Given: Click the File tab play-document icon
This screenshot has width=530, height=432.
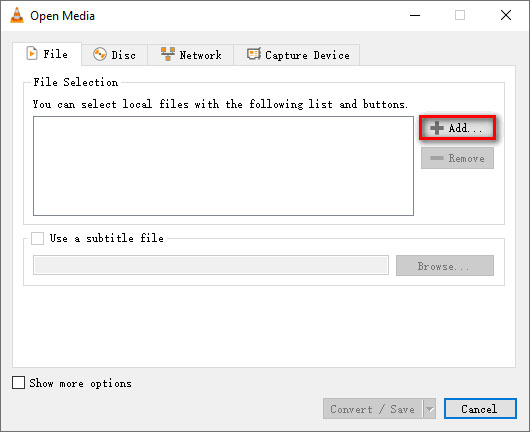Looking at the screenshot, I should [32, 53].
